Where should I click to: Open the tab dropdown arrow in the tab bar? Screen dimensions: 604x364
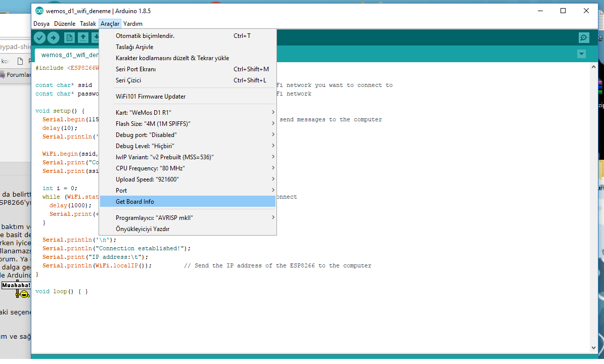pyautogui.click(x=582, y=54)
